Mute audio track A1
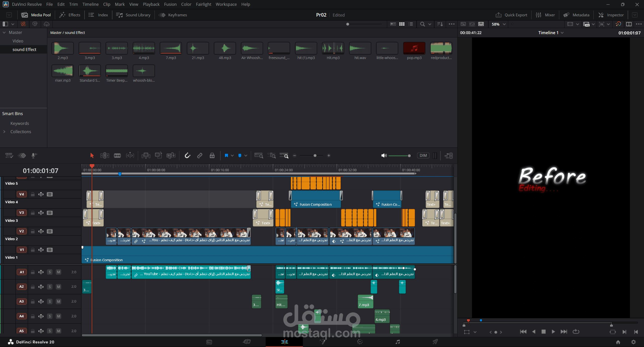Image resolution: width=644 pixels, height=347 pixels. tap(58, 272)
